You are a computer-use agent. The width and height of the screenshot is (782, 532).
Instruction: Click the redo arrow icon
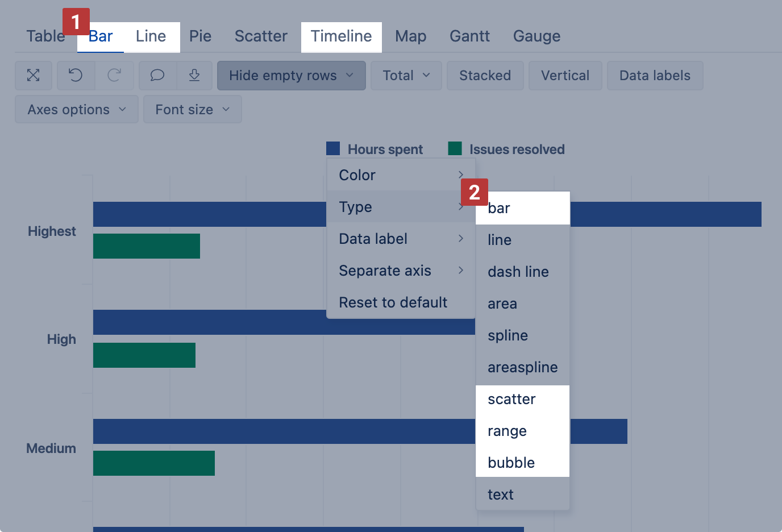click(114, 76)
